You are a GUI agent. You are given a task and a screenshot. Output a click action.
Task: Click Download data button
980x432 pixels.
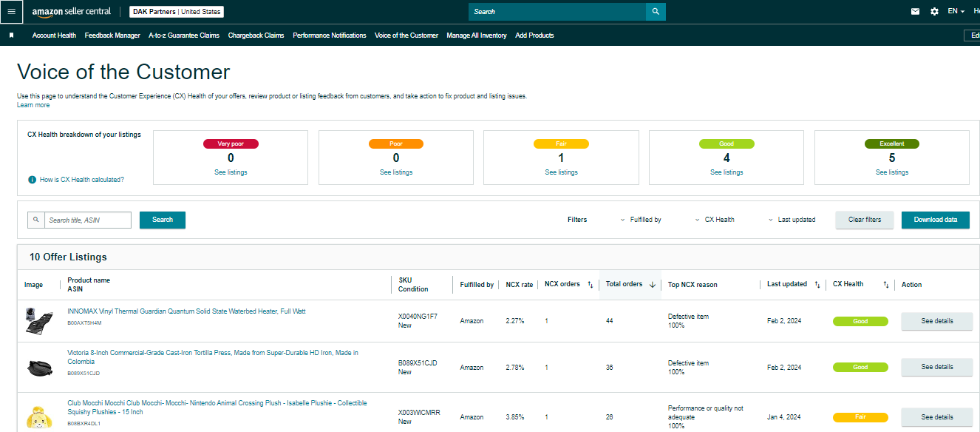936,220
